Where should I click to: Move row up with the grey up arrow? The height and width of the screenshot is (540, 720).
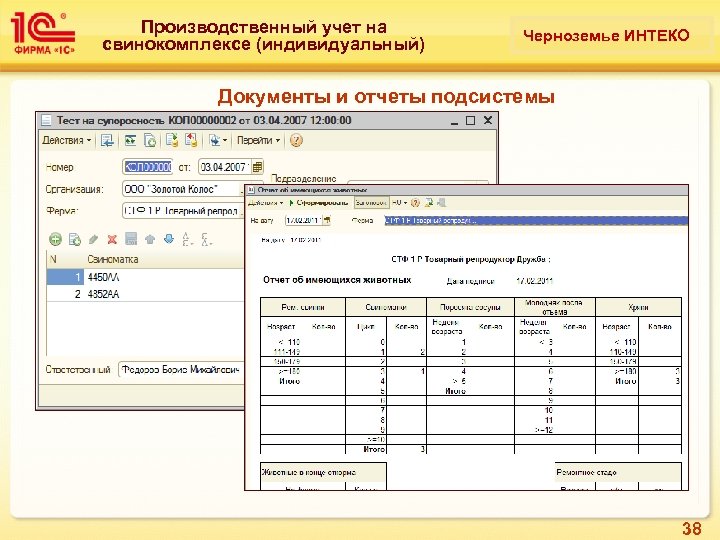coord(150,239)
